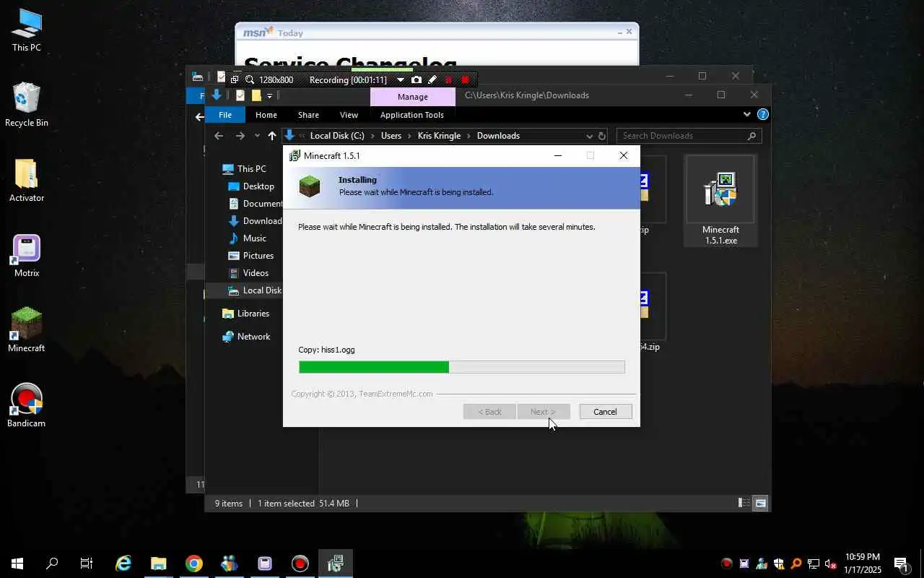
Task: Click the network tray icon
Action: tap(814, 564)
